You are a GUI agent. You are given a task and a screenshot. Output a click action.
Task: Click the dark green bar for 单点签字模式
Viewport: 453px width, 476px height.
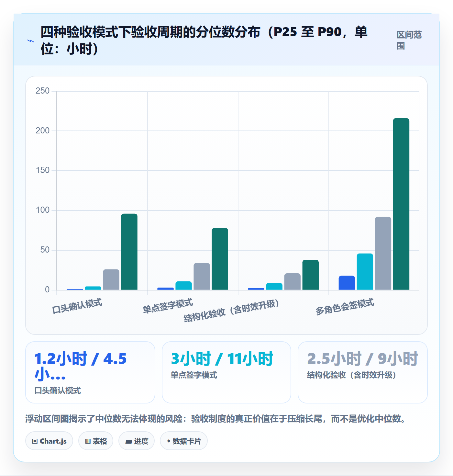coord(220,259)
